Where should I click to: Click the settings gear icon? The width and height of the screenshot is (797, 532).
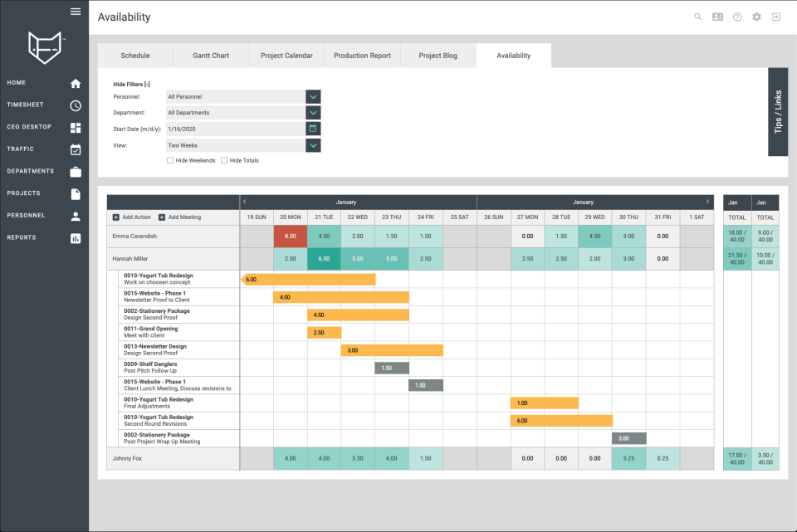(756, 17)
